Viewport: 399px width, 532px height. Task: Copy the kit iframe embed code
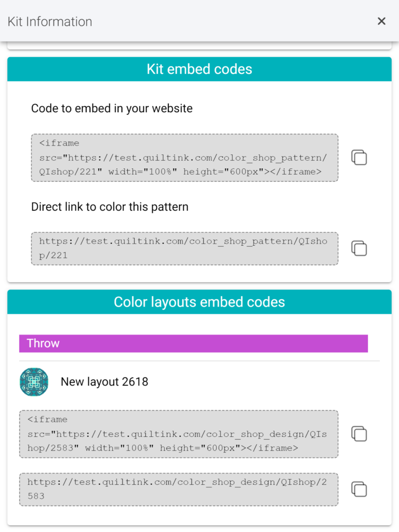pyautogui.click(x=359, y=157)
